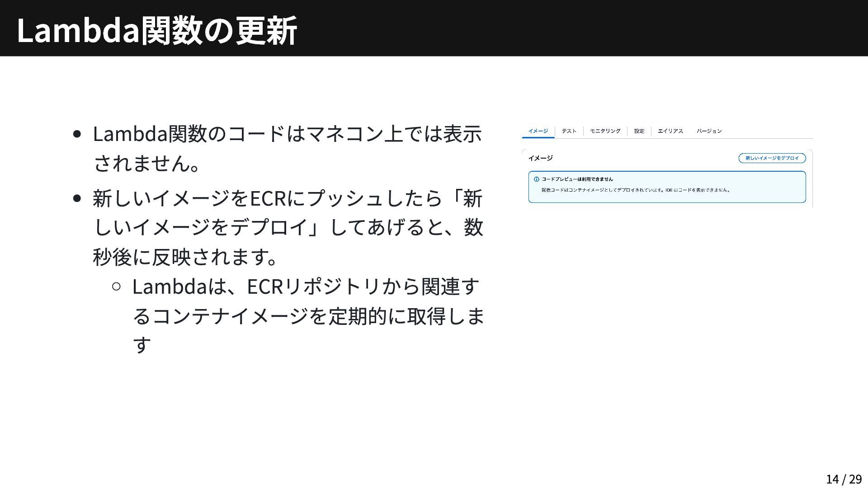Screen dimensions: 868x488
Task: Click the 14 / 29 page number
Action: 844,479
